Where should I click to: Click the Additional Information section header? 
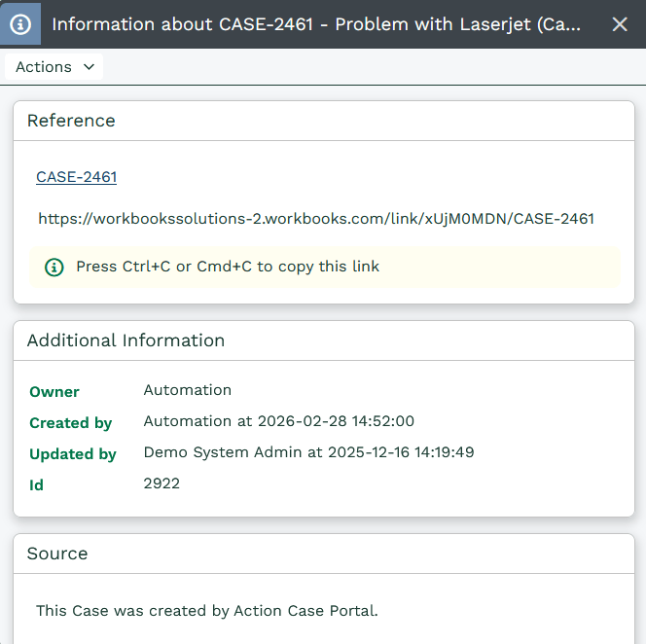pos(126,340)
